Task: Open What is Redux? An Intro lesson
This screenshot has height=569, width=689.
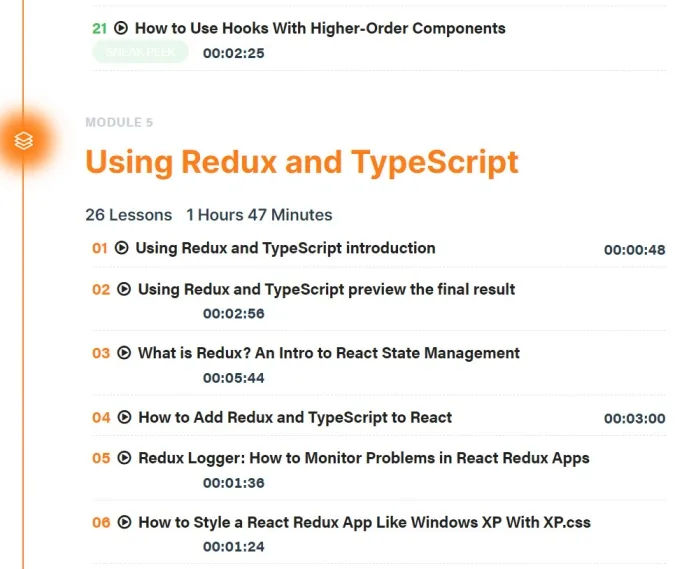Action: [329, 353]
